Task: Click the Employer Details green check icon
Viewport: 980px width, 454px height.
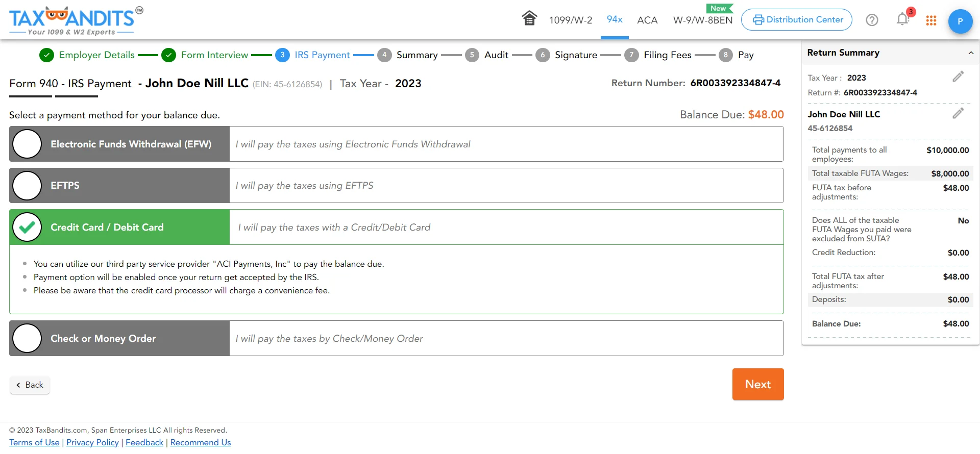Action: click(x=46, y=55)
